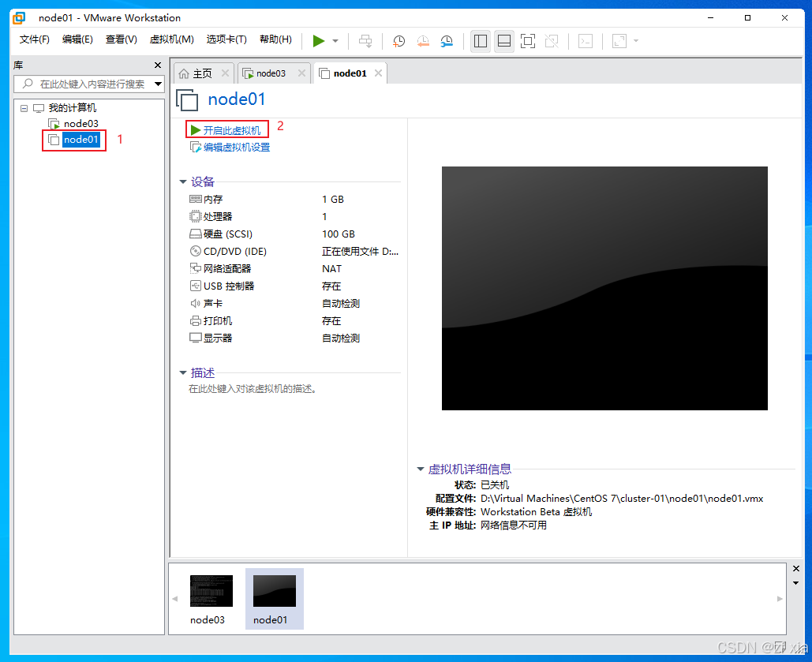Screen dimensions: 812x662
Task: Collapse the 虚拟机详细信息 section
Action: (x=421, y=469)
